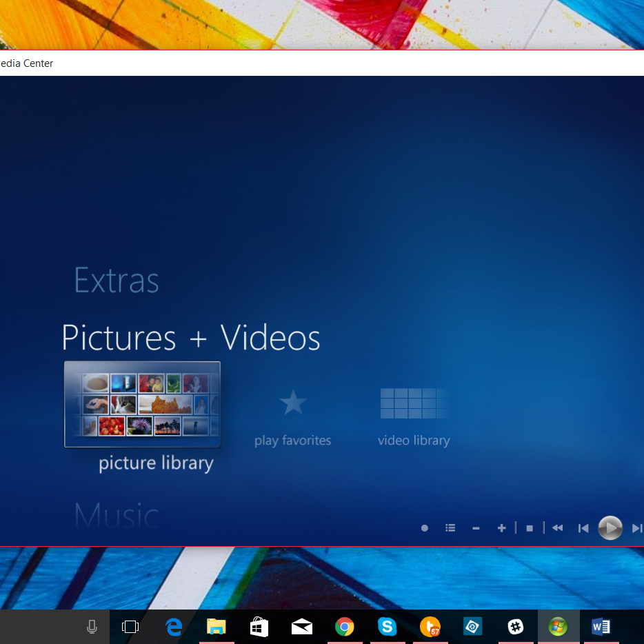Click the rewind button
Viewport: 644px width, 644px height.
557,528
